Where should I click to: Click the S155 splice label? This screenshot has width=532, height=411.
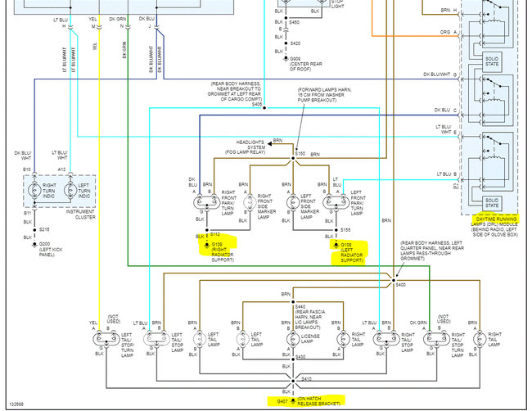click(x=345, y=230)
